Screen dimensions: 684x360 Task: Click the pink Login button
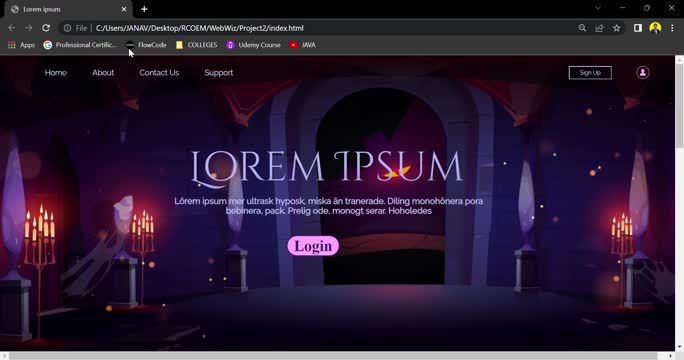pyautogui.click(x=313, y=246)
